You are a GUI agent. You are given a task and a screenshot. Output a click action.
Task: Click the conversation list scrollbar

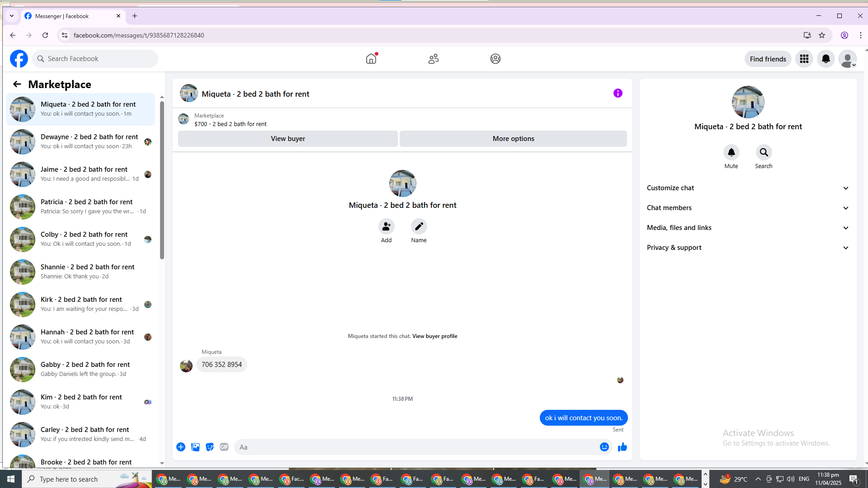(162, 181)
